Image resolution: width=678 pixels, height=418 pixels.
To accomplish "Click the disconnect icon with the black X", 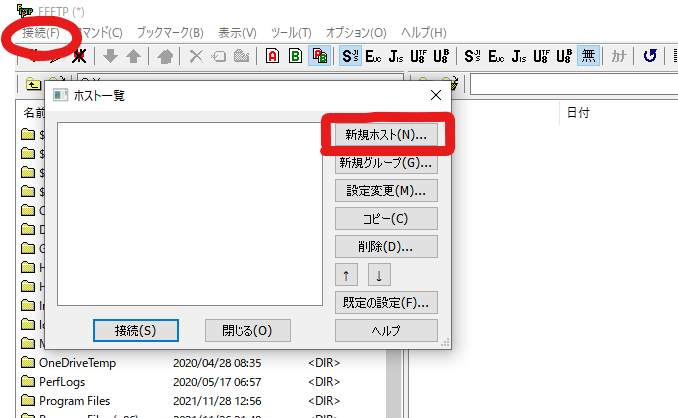I will (79, 56).
